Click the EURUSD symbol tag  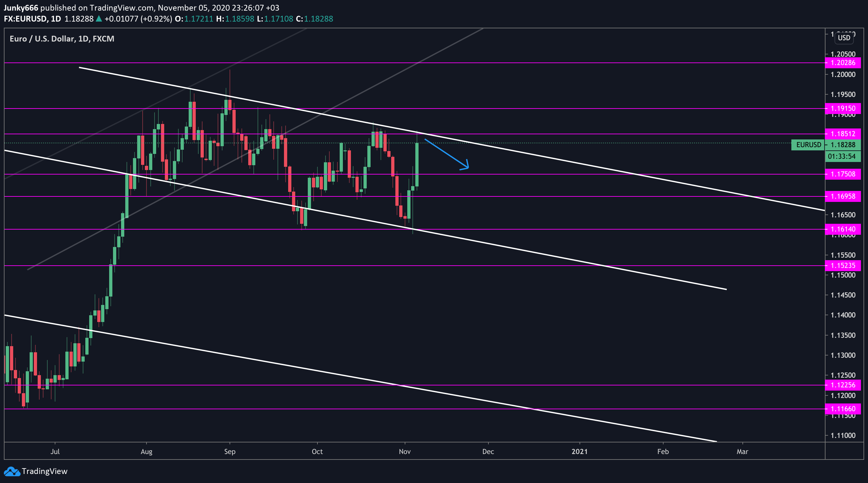(x=808, y=145)
